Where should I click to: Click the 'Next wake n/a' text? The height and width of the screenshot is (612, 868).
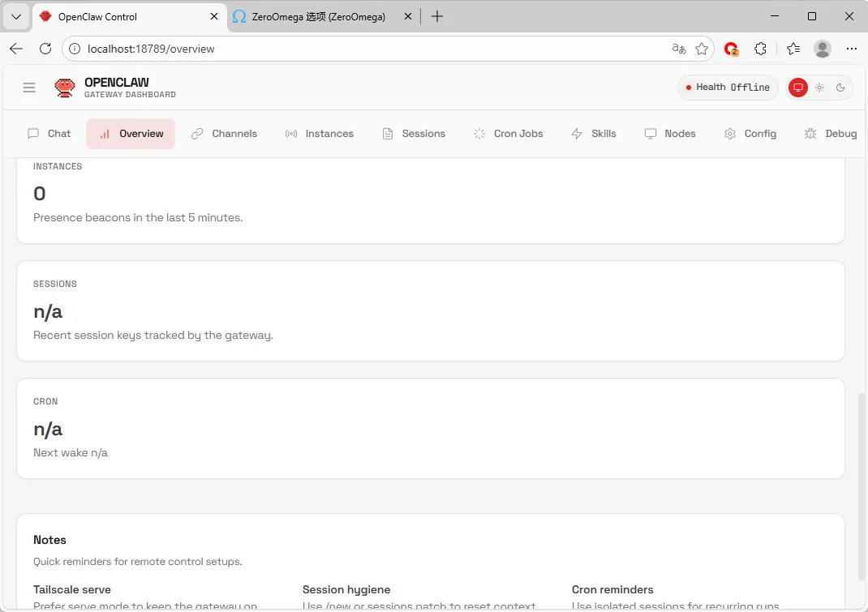coord(71,452)
